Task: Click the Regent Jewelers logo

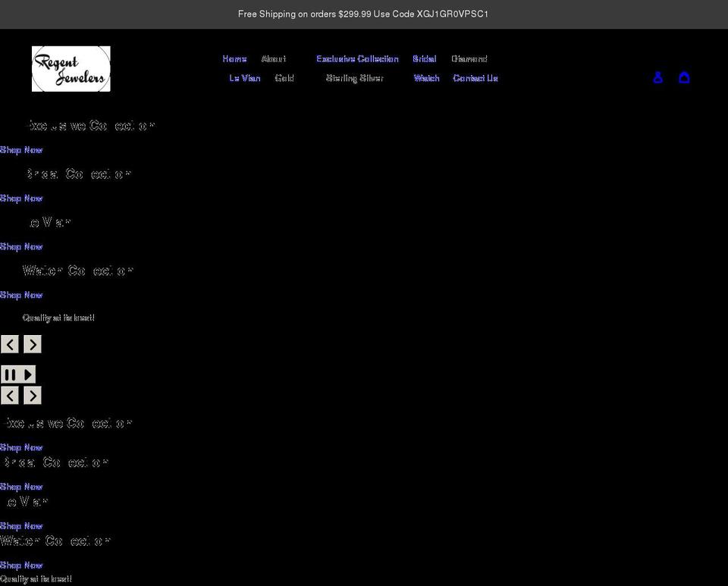Action: [71, 69]
